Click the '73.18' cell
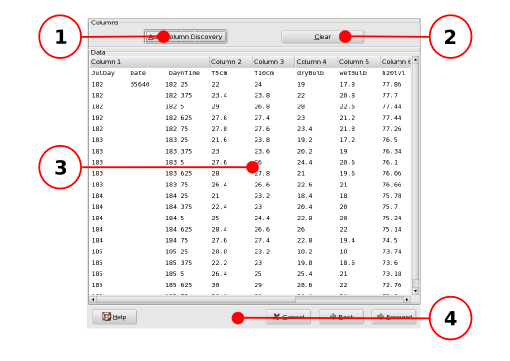Image resolution: width=510 pixels, height=361 pixels. (x=392, y=274)
